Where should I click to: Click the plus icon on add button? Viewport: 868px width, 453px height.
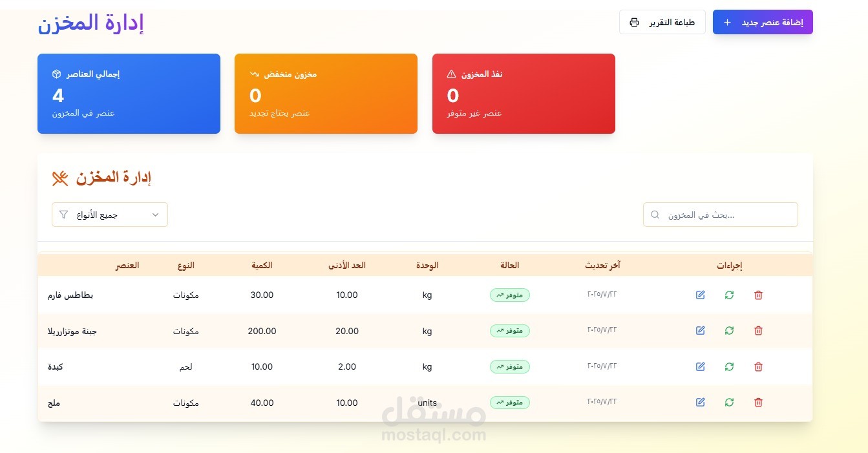727,22
